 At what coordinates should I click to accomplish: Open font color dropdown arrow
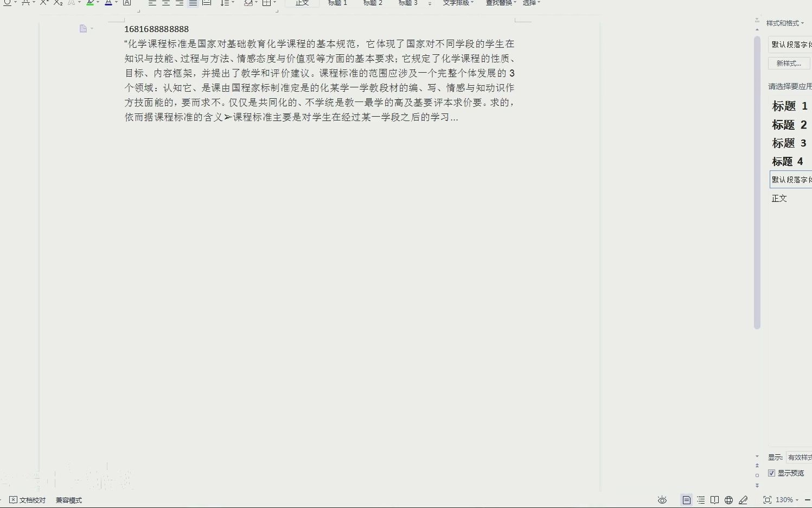[x=116, y=2]
